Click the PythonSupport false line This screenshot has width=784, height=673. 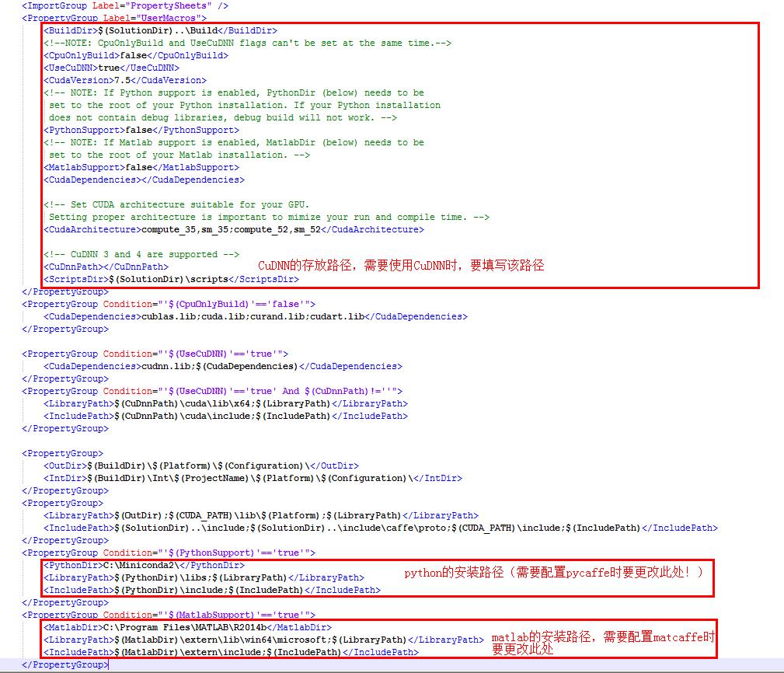tap(141, 130)
